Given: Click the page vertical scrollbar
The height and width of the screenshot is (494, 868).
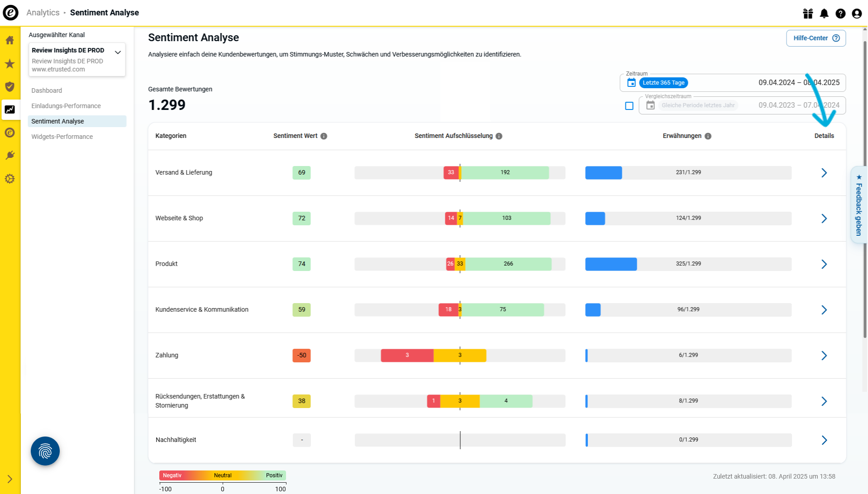Looking at the screenshot, I should point(865,190).
